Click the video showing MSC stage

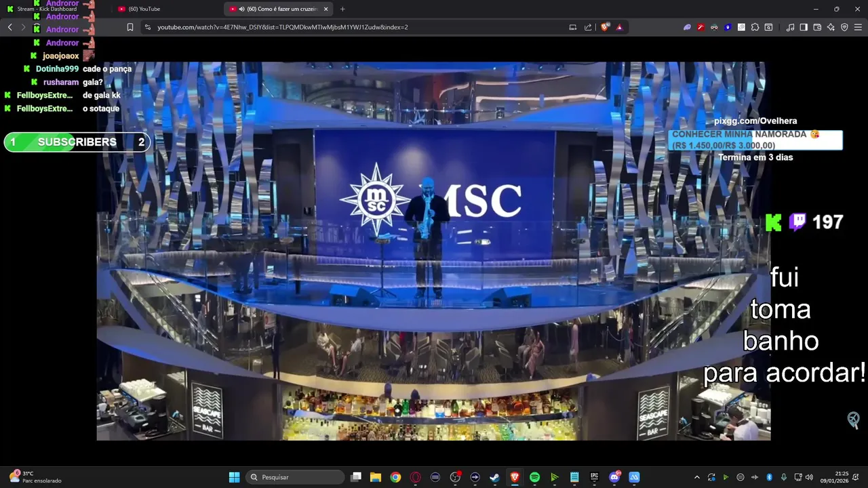pyautogui.click(x=433, y=251)
